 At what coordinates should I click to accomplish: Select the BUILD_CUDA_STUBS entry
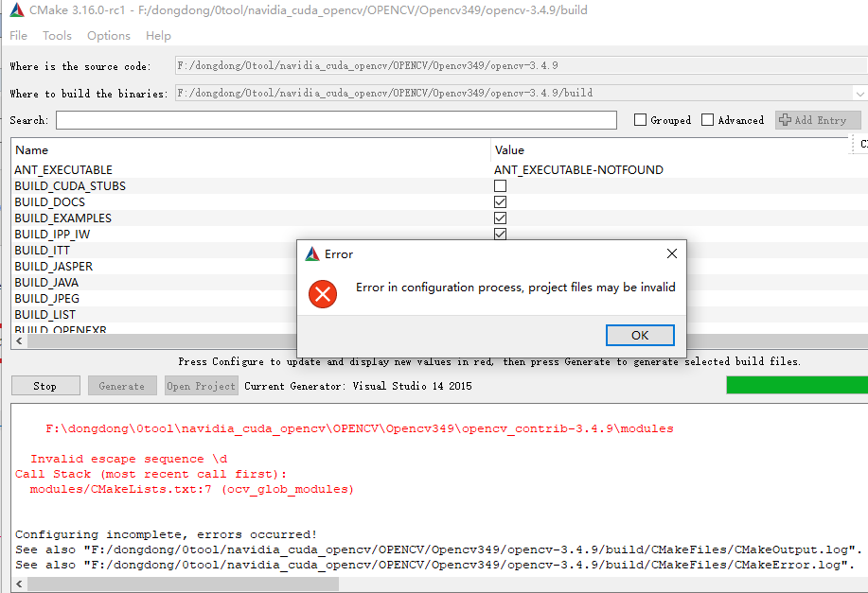pos(70,186)
